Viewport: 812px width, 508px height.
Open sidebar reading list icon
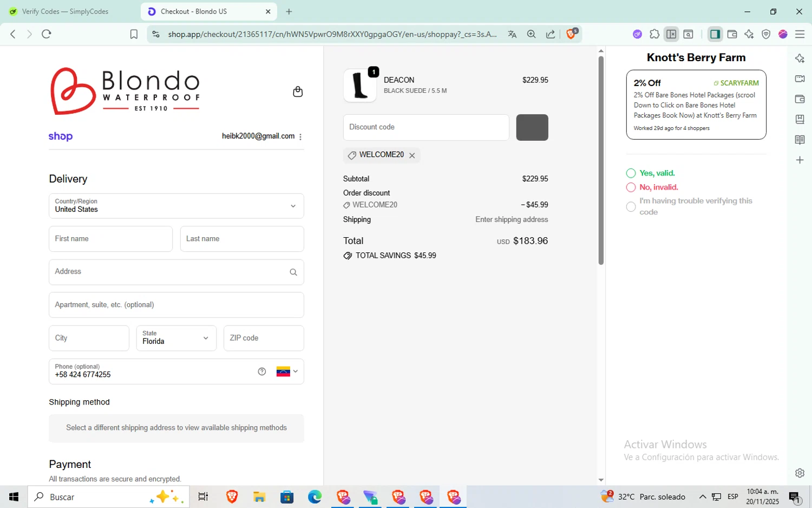pos(800,140)
